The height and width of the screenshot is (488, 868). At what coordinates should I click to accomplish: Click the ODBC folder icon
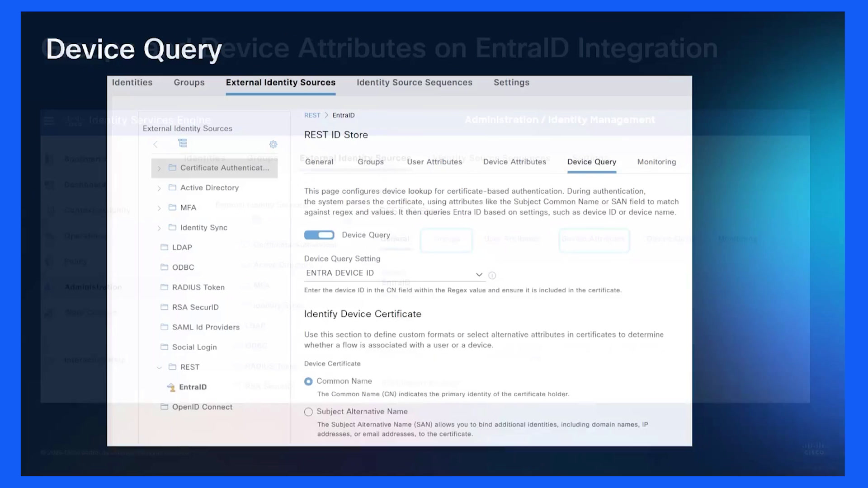point(165,267)
